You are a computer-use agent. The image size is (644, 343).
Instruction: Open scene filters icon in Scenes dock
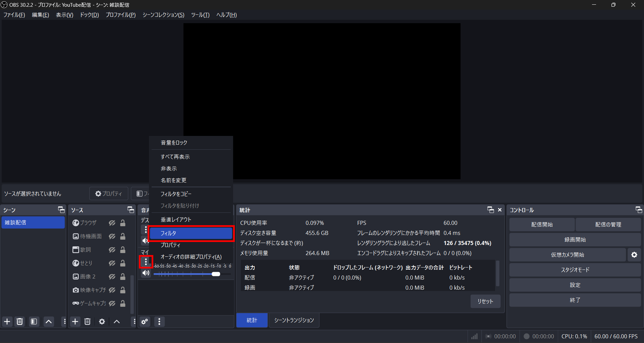click(34, 322)
